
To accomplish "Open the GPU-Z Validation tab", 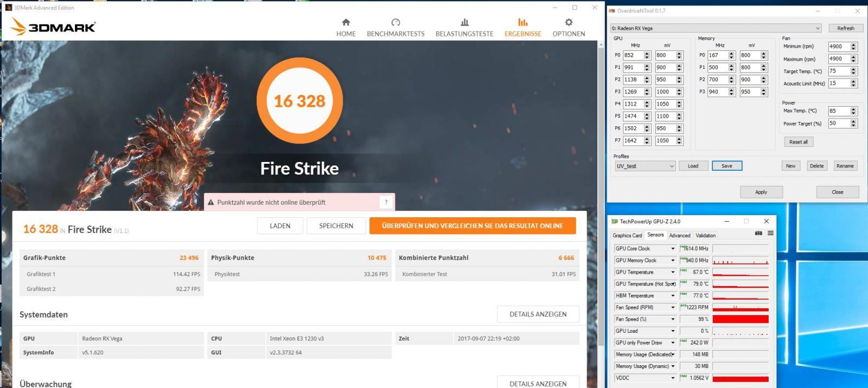I will 706,235.
